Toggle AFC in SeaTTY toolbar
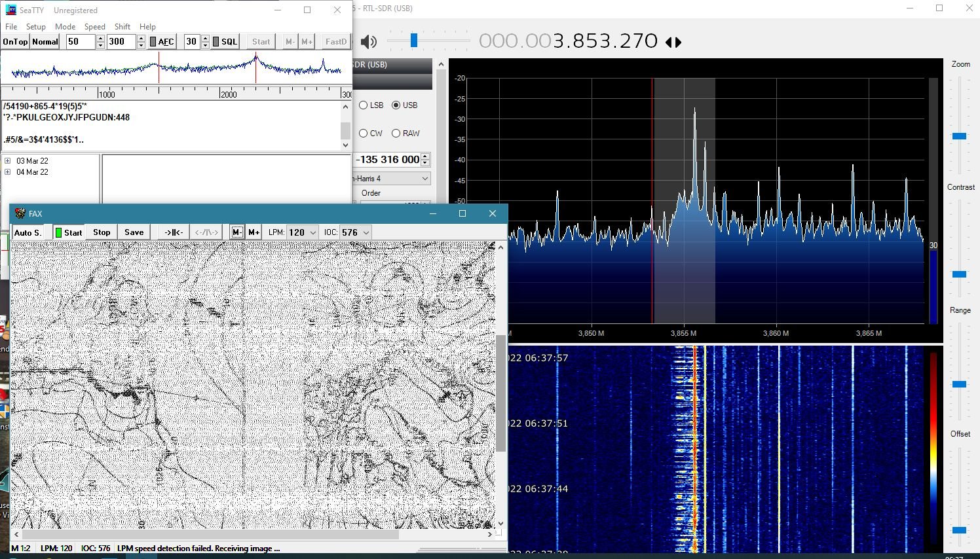The width and height of the screenshot is (980, 559). click(x=162, y=41)
